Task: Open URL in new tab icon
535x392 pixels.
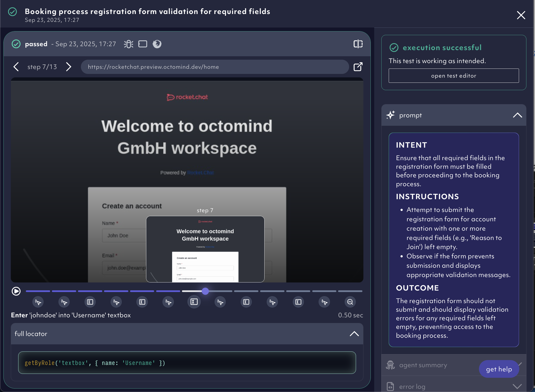Action: tap(358, 67)
